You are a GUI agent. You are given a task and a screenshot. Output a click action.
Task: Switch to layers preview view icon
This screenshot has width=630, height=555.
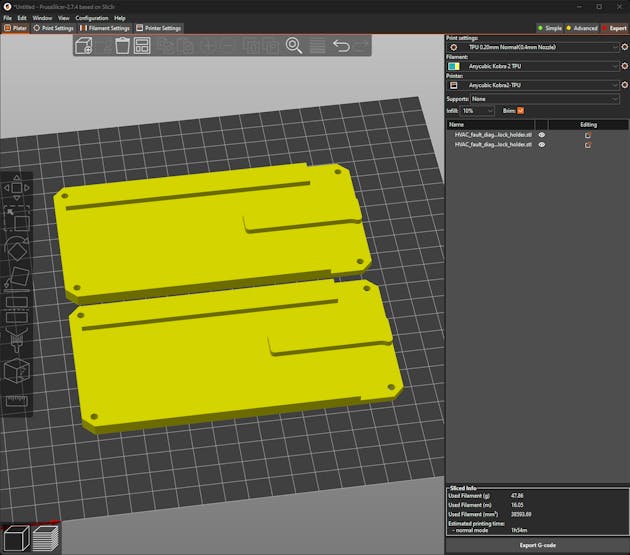point(45,538)
